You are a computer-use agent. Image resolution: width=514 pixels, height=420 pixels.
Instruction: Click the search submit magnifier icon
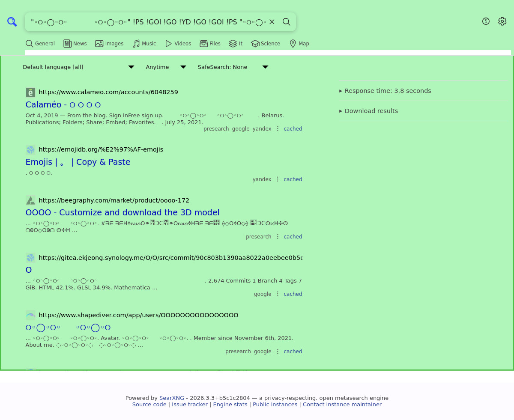point(287,22)
